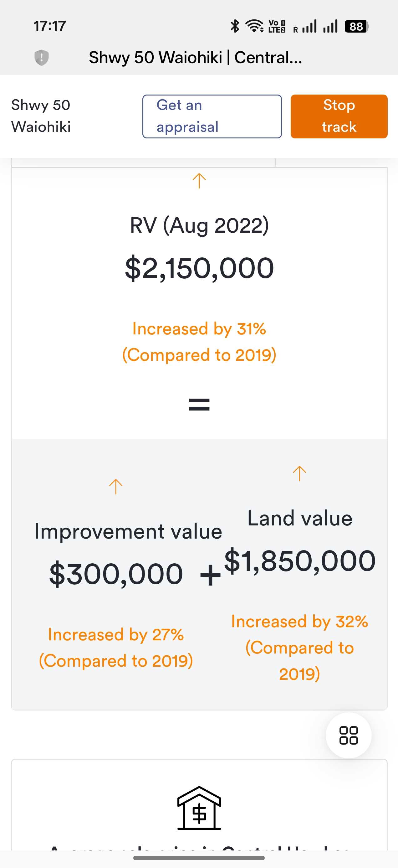Tap the Shwy 50 Waiohiki address label

click(41, 116)
